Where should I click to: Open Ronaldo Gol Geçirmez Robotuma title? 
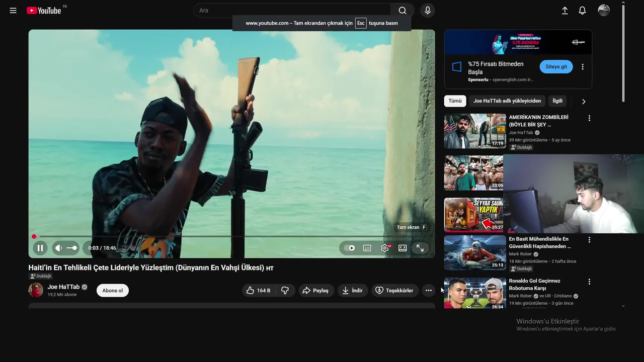(534, 285)
